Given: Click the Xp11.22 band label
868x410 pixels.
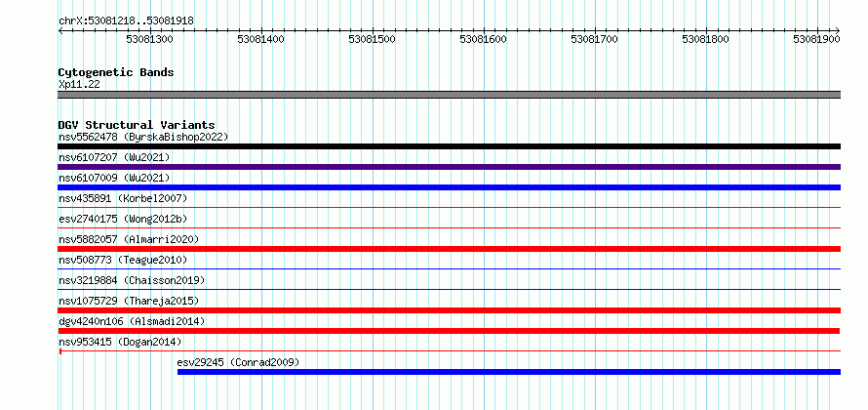Looking at the screenshot, I should tap(79, 85).
